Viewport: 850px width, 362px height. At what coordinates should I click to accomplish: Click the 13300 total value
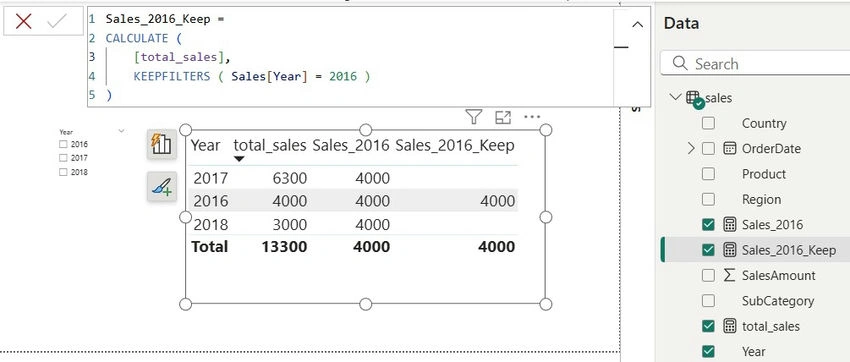pyautogui.click(x=284, y=247)
